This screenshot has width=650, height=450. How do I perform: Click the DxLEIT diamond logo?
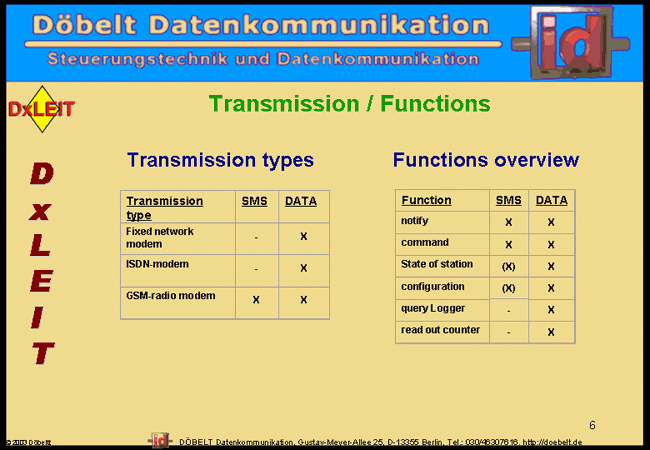(x=41, y=109)
